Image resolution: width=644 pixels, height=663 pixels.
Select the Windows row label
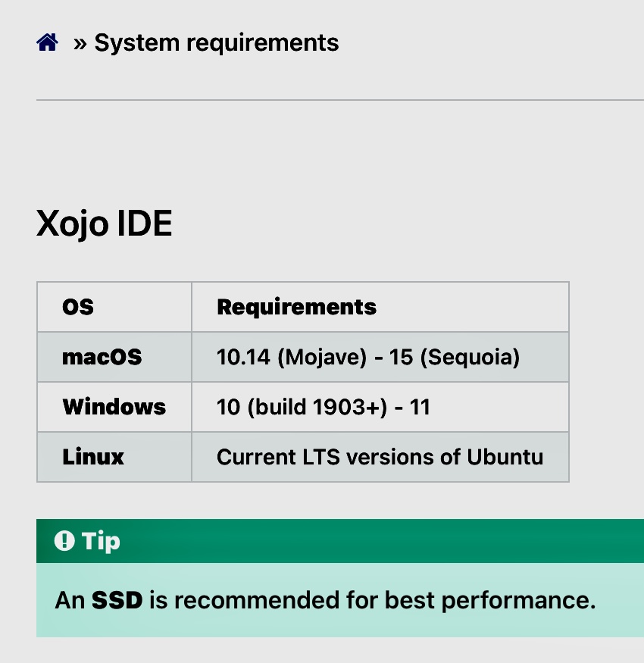(114, 407)
